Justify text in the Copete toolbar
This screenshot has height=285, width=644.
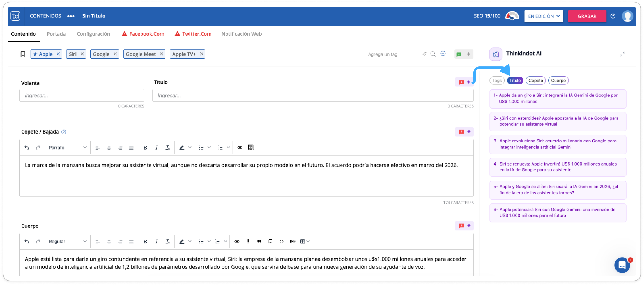coord(131,148)
